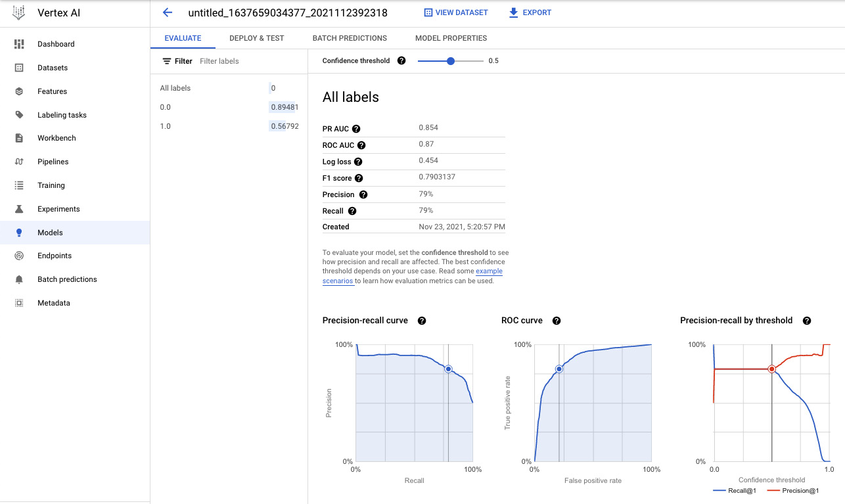Click the Metadata sidebar icon

tap(19, 303)
